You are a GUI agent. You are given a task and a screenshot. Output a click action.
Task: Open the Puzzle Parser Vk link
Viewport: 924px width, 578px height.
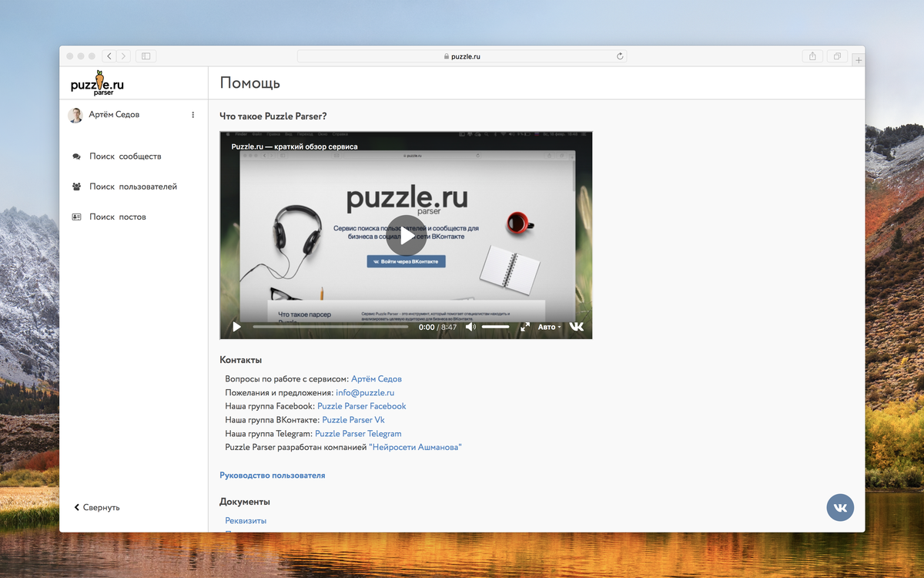353,420
